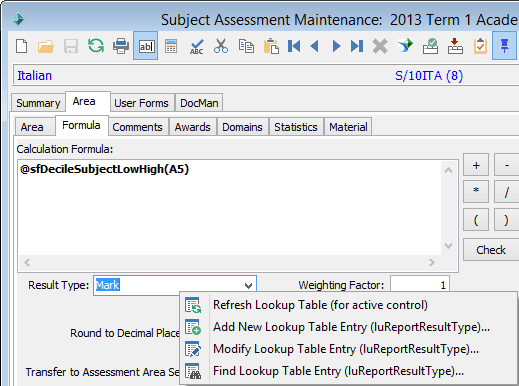Click the Check formula button

click(491, 250)
